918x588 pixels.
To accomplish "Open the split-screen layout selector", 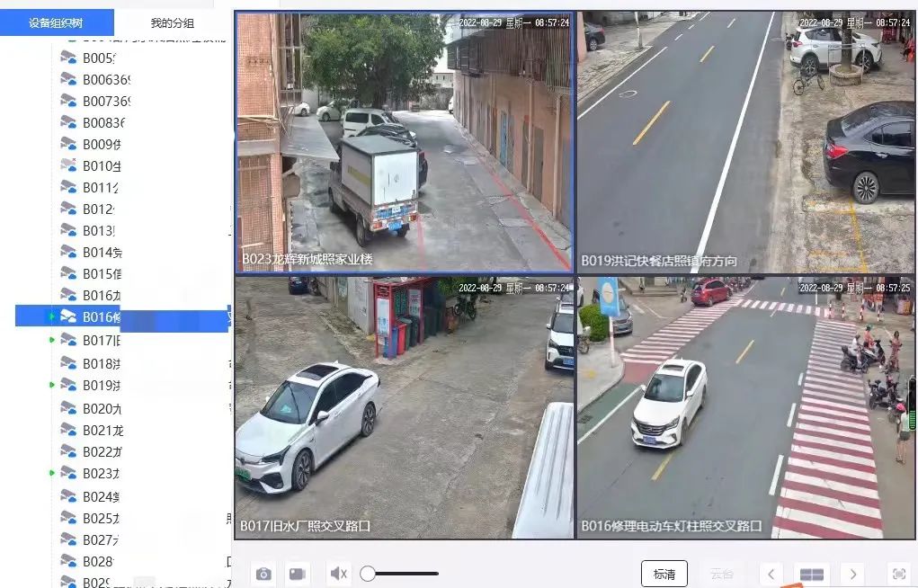I will tap(812, 574).
